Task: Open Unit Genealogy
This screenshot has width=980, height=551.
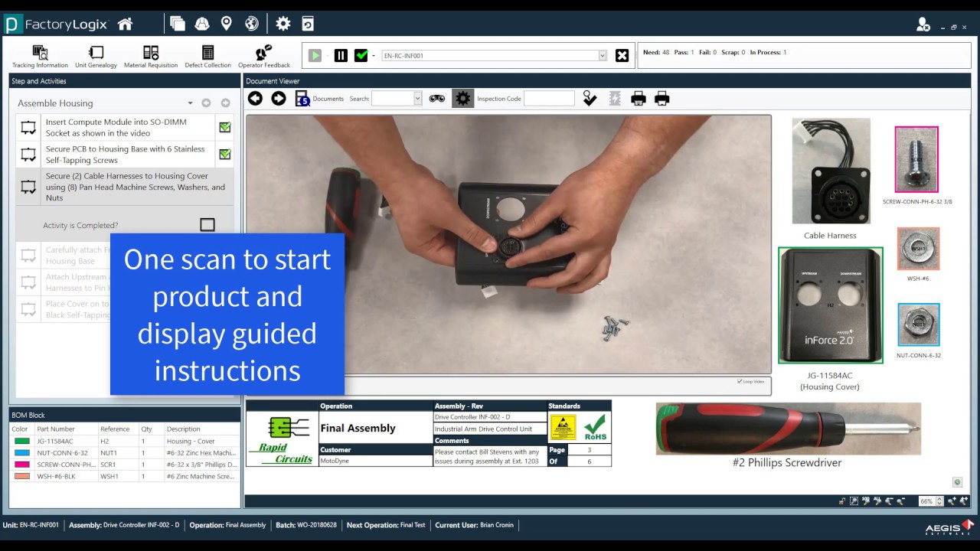Action: pyautogui.click(x=96, y=57)
